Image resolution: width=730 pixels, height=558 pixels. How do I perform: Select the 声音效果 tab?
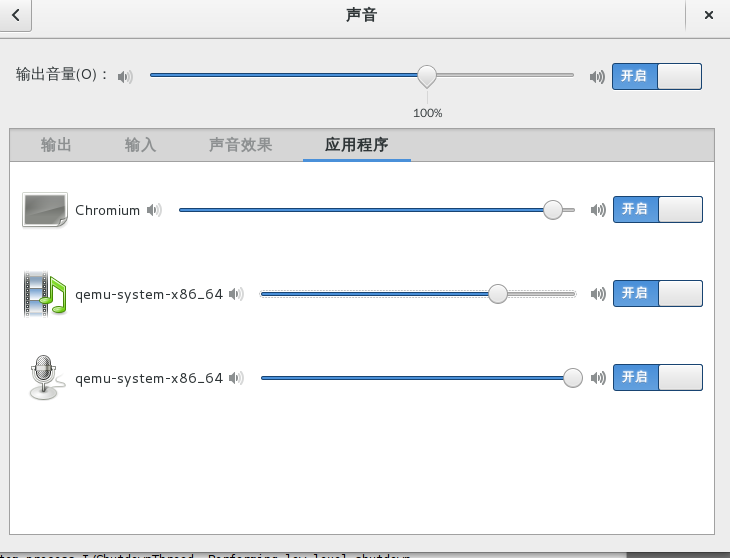(x=240, y=145)
